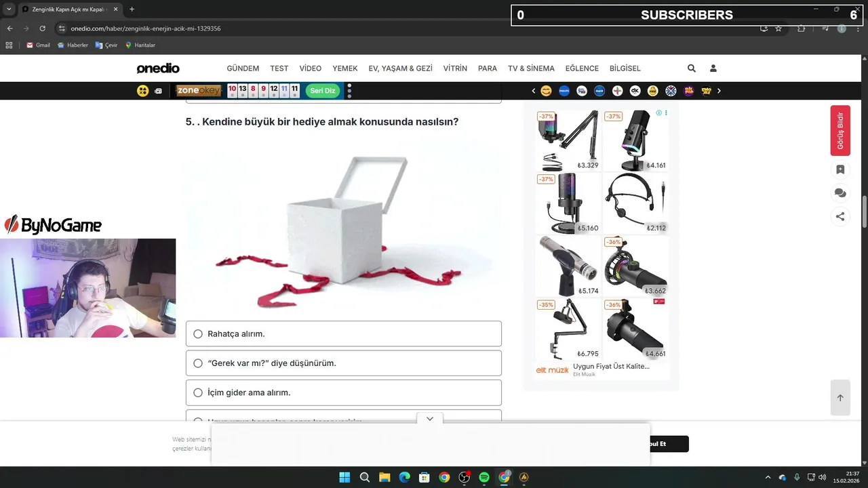Screen dimensions: 868x488
Task: Open the site search magnifier icon
Action: pos(692,68)
